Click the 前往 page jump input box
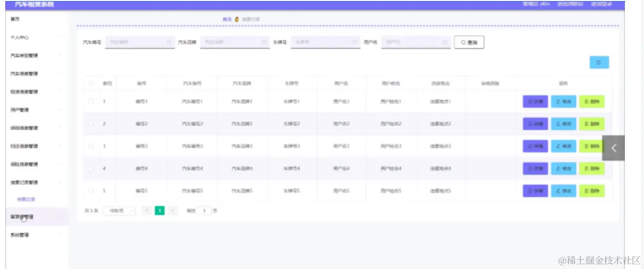 tap(204, 211)
